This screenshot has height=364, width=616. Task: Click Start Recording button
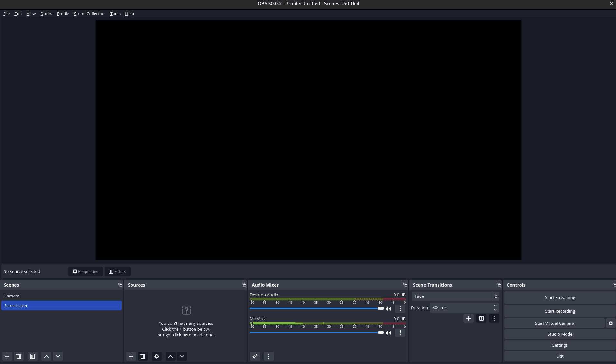[559, 311]
